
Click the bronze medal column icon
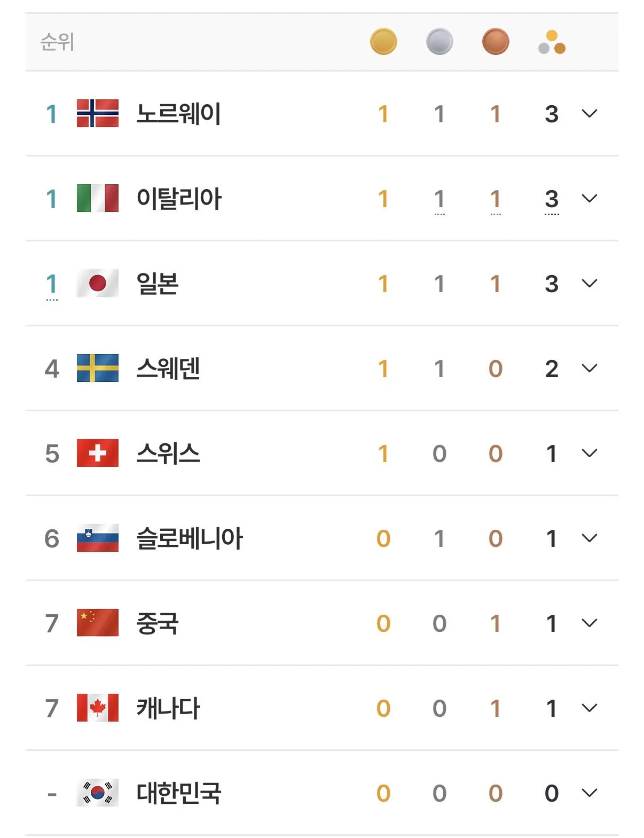click(496, 42)
